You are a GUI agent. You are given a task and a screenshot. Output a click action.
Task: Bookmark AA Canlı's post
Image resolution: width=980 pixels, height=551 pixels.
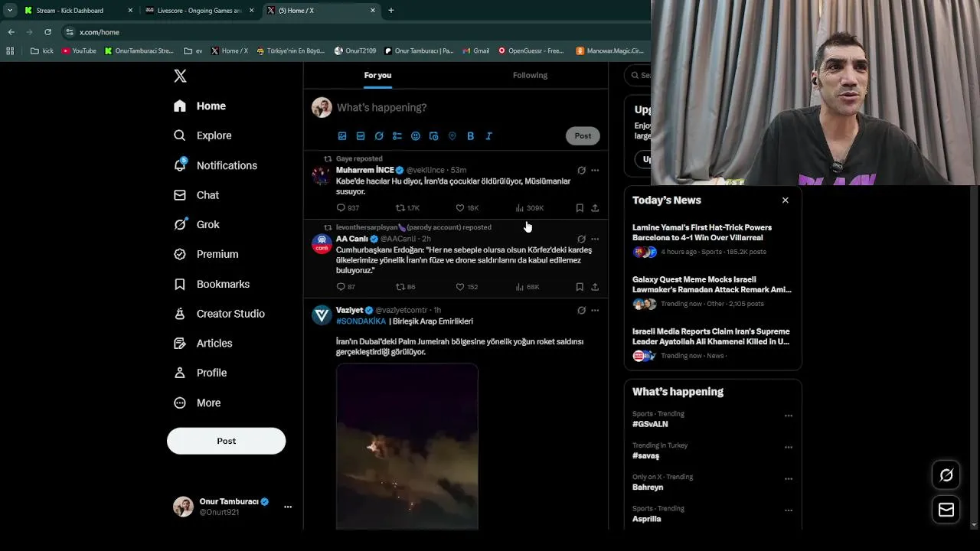[580, 287]
